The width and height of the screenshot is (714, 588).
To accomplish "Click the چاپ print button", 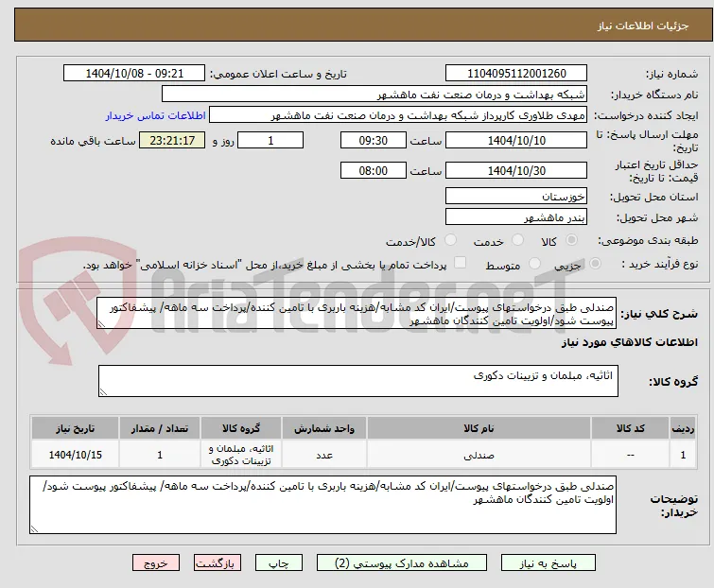I will (x=279, y=563).
